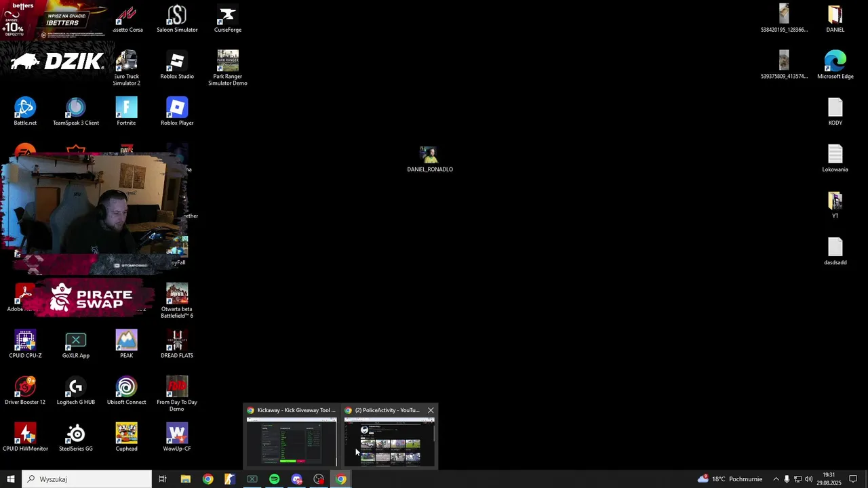868x488 pixels.
Task: Select the PEAK game desktop icon
Action: tap(126, 344)
